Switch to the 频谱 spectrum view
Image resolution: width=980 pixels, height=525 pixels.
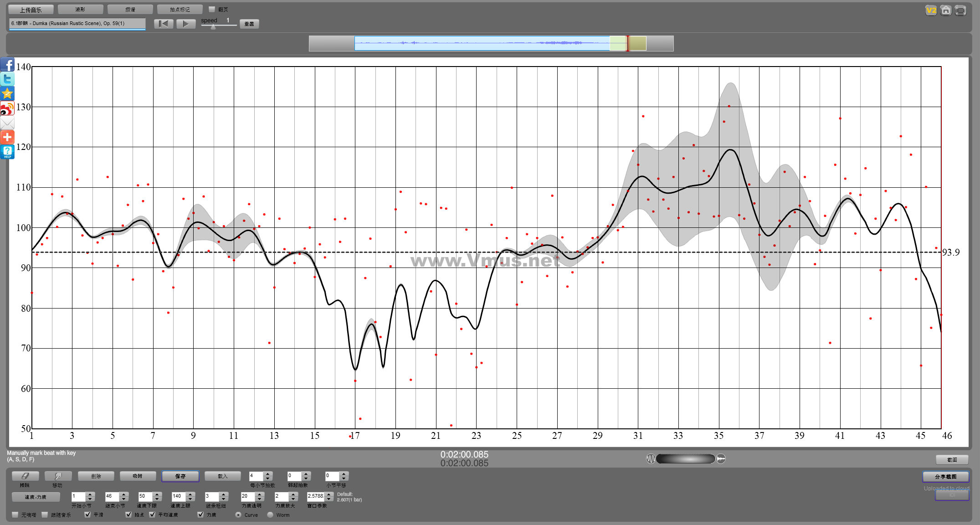pyautogui.click(x=130, y=10)
